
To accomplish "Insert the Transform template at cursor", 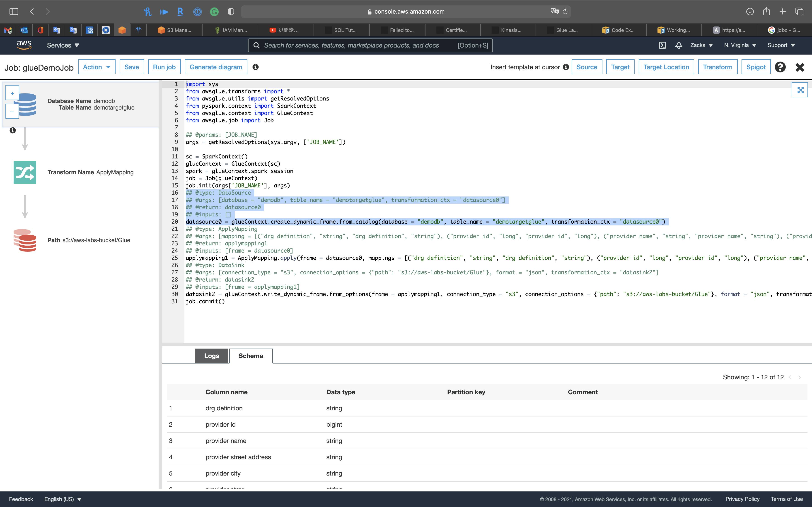I will click(x=717, y=67).
